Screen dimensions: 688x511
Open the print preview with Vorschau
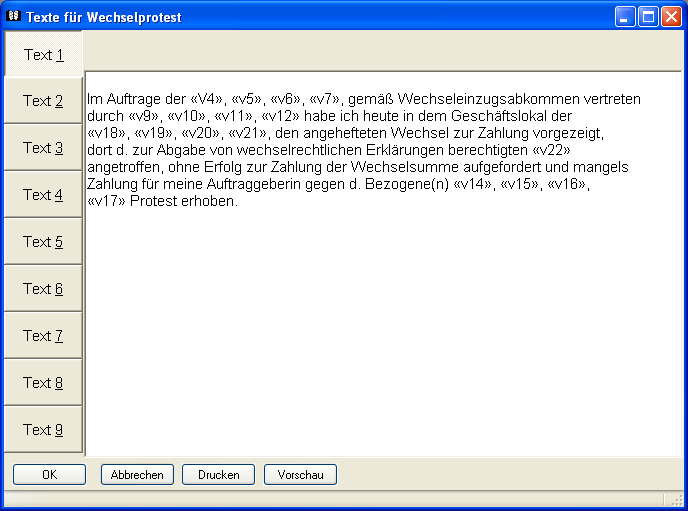pyautogui.click(x=300, y=475)
